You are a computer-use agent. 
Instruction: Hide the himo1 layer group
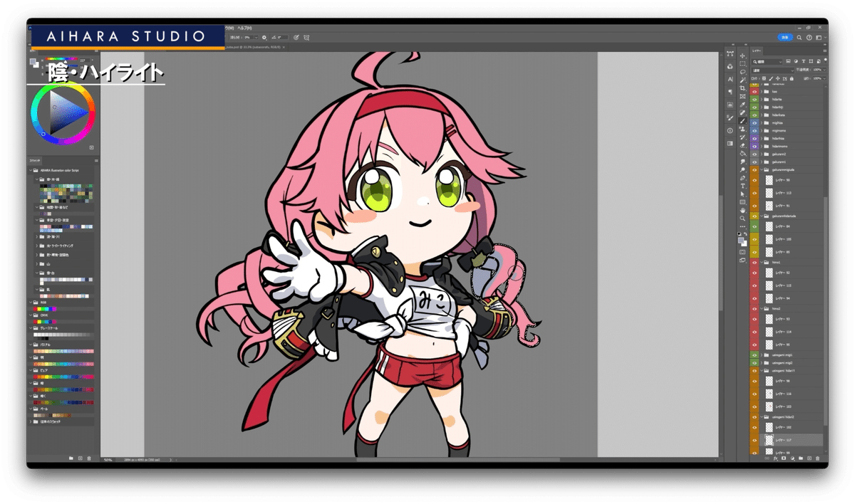[755, 262]
